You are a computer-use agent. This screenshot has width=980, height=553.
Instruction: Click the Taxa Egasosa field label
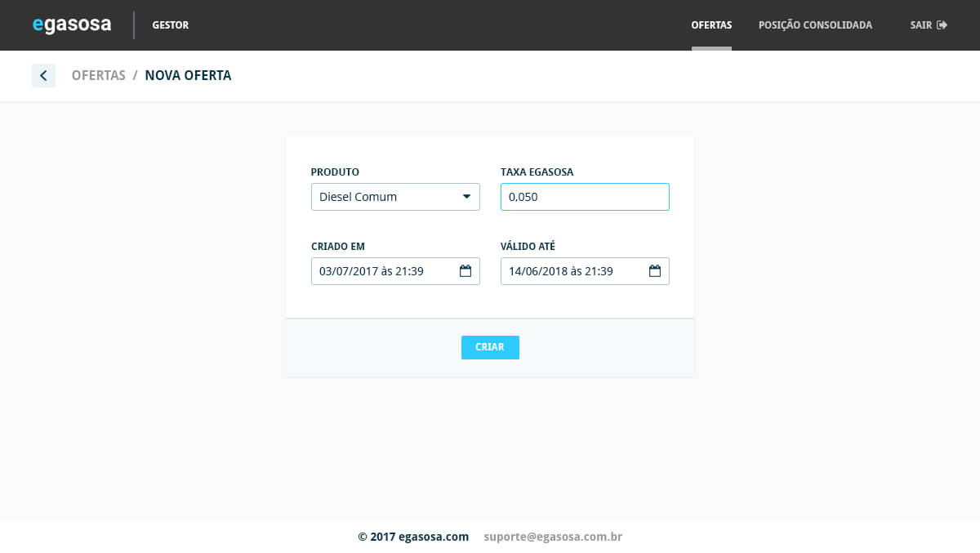[537, 172]
